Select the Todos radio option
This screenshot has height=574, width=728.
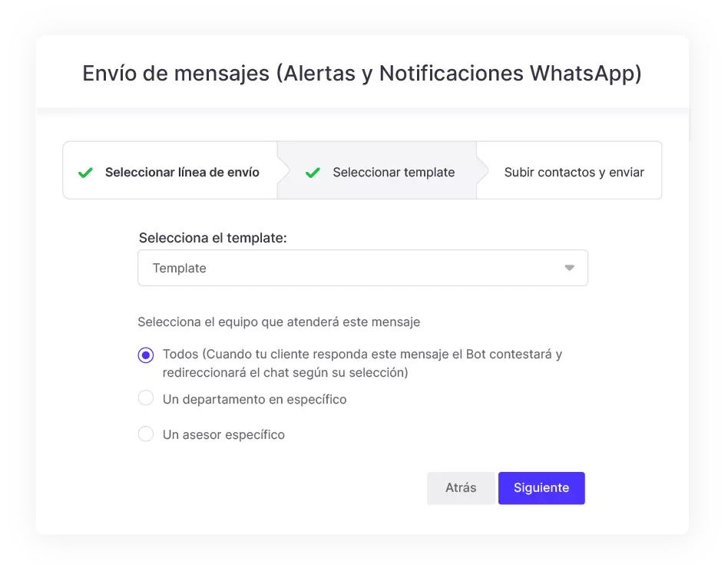146,355
